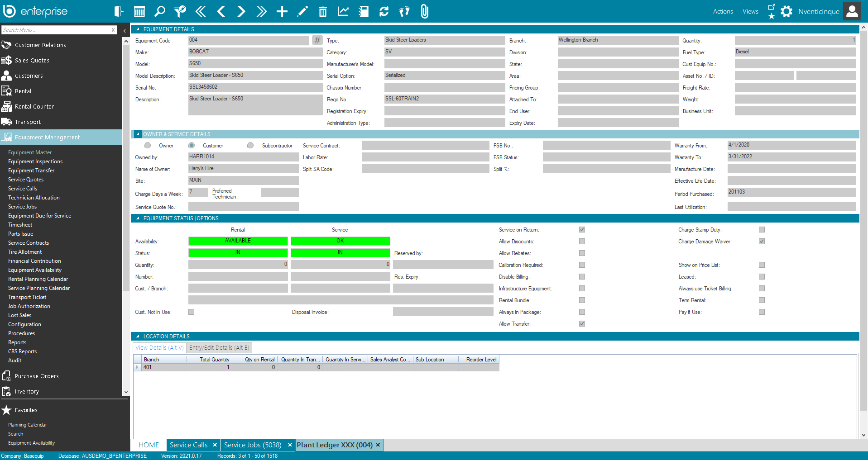This screenshot has height=460, width=868.
Task: Switch to the Service Jobs (5038) tab
Action: coord(253,445)
